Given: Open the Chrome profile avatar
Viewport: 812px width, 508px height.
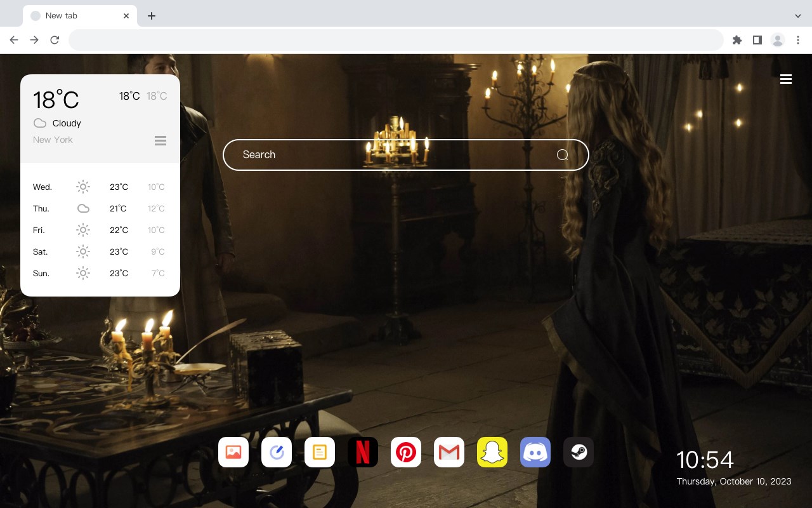Looking at the screenshot, I should [778, 40].
